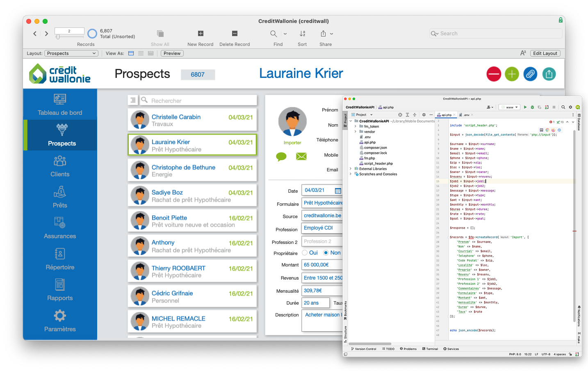Click the green chat bubble message icon
588x371 pixels.
click(x=281, y=156)
